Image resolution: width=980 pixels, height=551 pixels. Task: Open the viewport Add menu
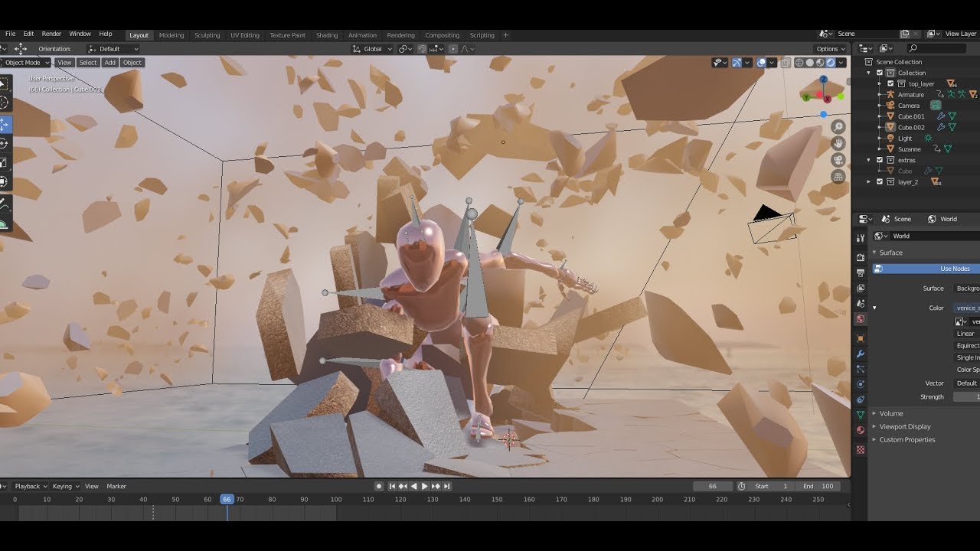(110, 63)
